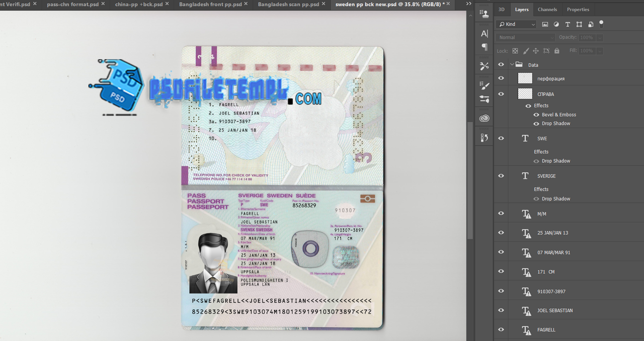Hide the Data group visibility eye
This screenshot has height=341, width=644.
[x=501, y=65]
